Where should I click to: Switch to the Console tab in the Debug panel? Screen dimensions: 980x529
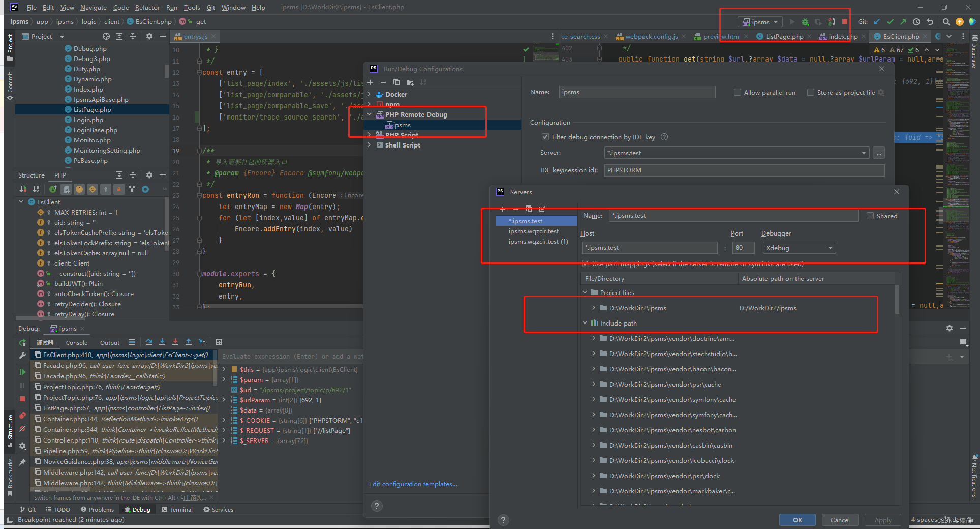77,343
